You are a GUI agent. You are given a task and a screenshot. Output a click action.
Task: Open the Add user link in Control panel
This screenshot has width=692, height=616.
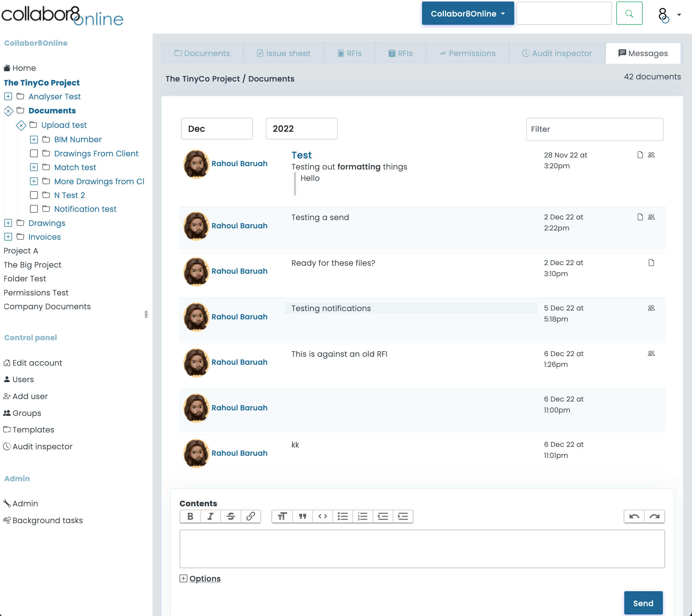30,396
